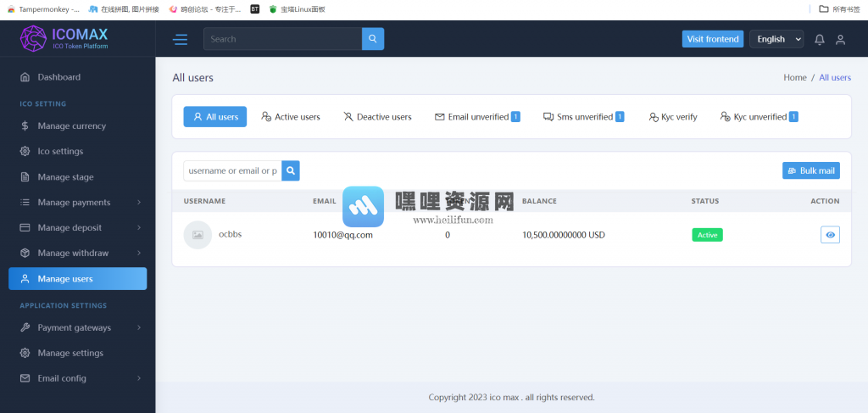
Task: Expand Manage deposit submenu
Action: pyautogui.click(x=139, y=227)
